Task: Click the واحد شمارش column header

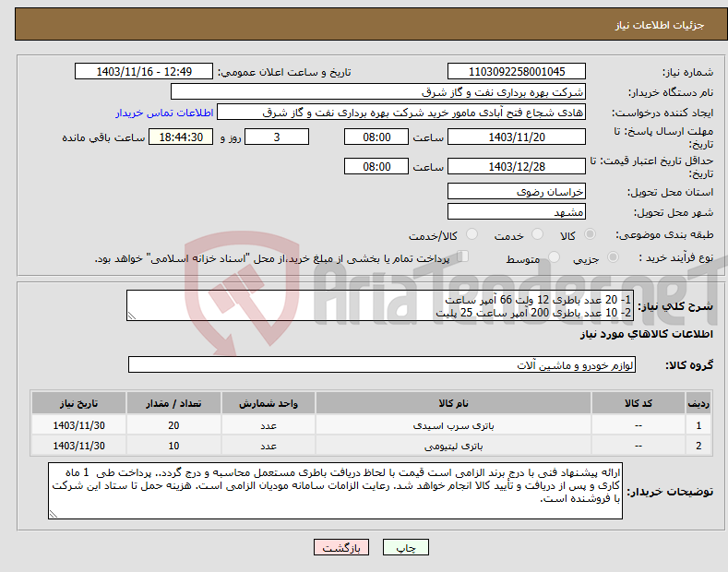Action: [x=269, y=403]
